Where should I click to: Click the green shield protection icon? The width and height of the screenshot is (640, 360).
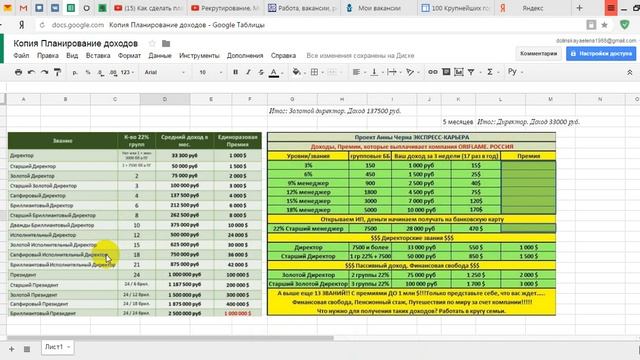click(x=624, y=25)
